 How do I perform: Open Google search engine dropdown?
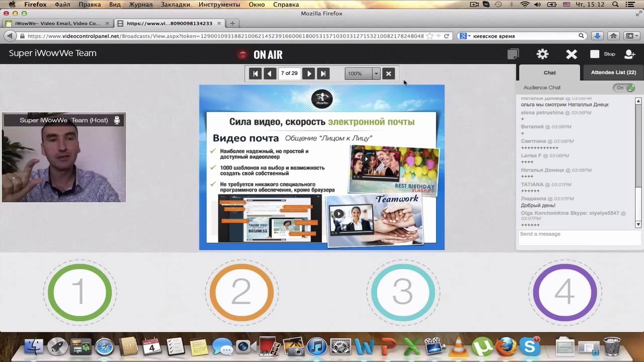pos(464,36)
